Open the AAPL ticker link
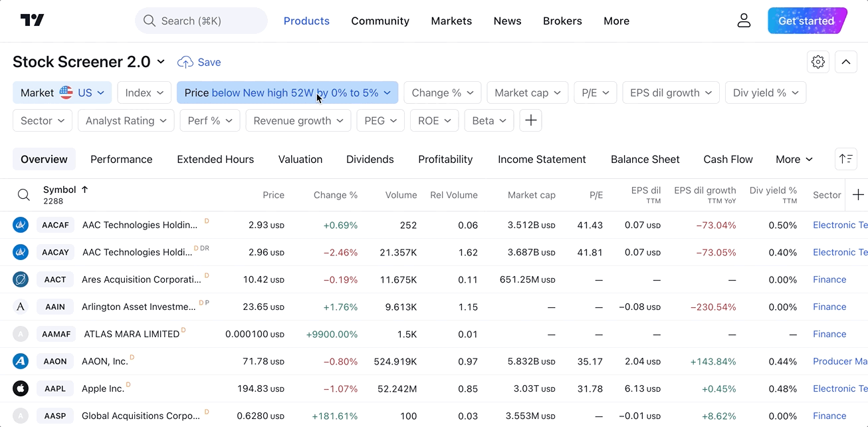Viewport: 868px width, 427px height. coord(55,388)
